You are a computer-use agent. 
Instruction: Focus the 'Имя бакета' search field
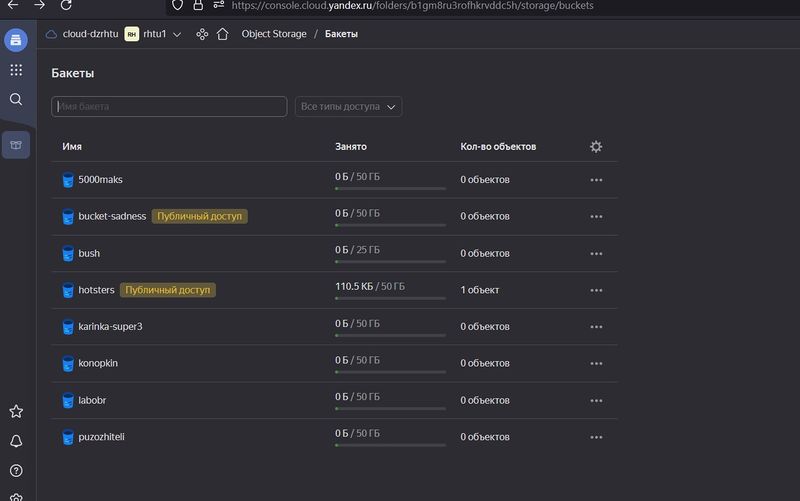click(168, 106)
